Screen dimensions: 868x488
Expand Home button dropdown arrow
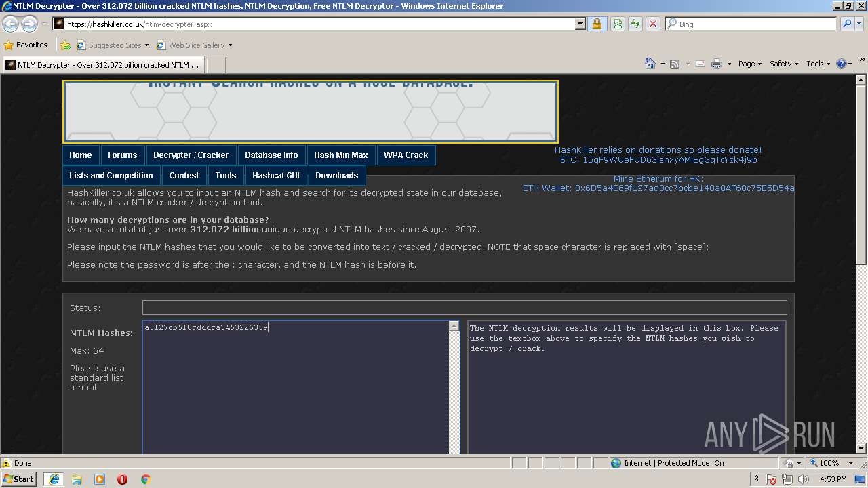[x=663, y=64]
